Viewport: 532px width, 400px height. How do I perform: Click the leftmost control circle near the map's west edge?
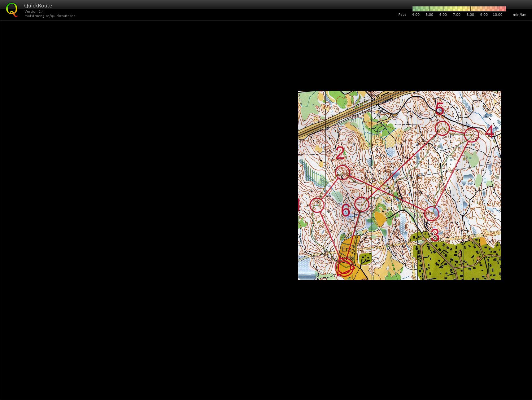pyautogui.click(x=317, y=205)
